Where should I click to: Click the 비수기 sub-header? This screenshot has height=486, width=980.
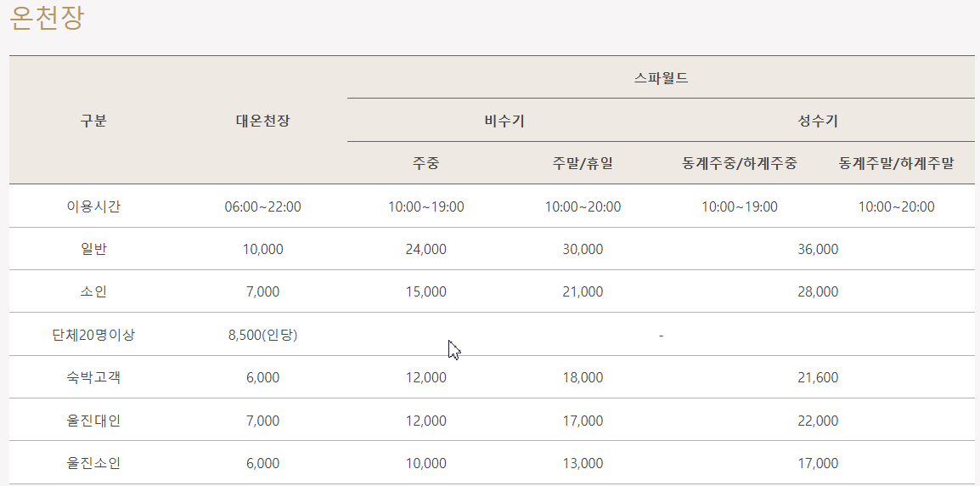(x=504, y=121)
